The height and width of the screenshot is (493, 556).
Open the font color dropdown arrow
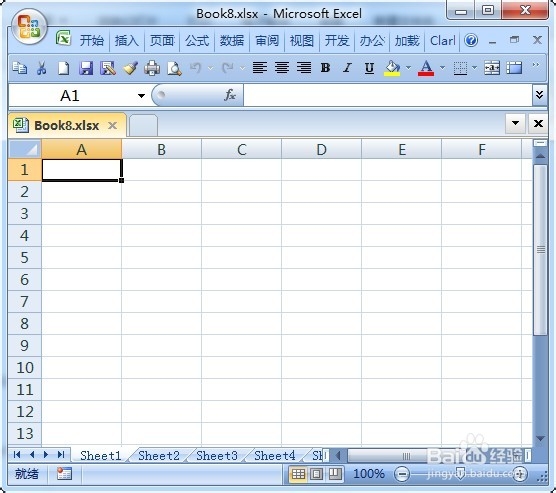pos(442,67)
